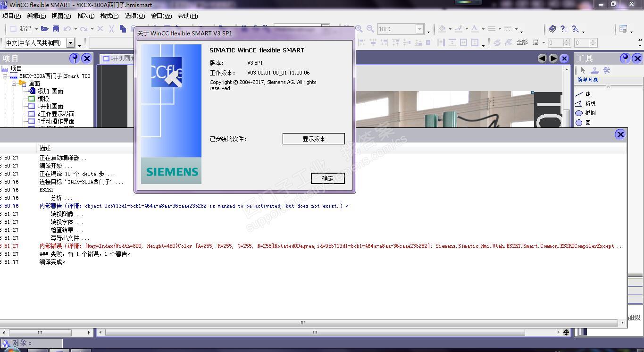Click the fill color bucket icon
644x352 pixels.
pos(442,29)
